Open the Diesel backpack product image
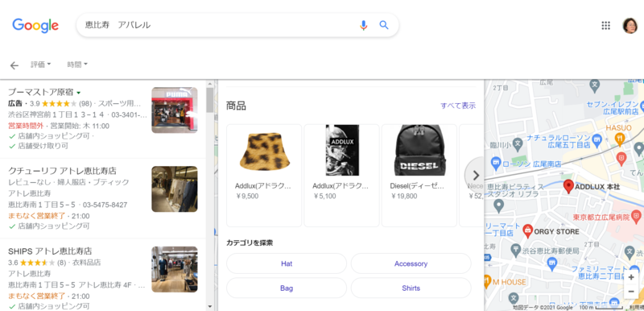Image resolution: width=644 pixels, height=311 pixels. click(x=419, y=151)
